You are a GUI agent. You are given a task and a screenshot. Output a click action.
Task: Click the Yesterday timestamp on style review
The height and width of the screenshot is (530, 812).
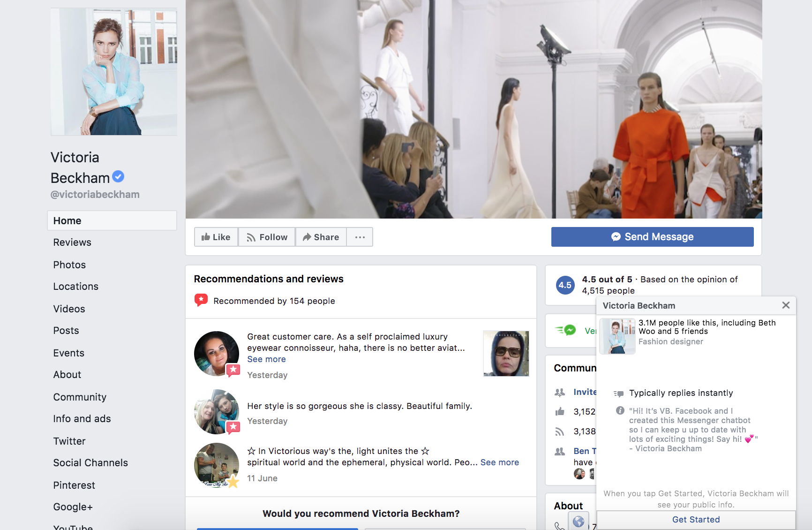tap(267, 421)
